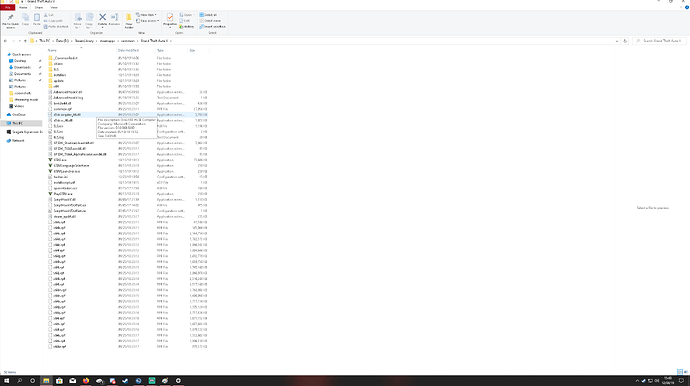Click Cut in the Clipboard group

pyautogui.click(x=49, y=15)
